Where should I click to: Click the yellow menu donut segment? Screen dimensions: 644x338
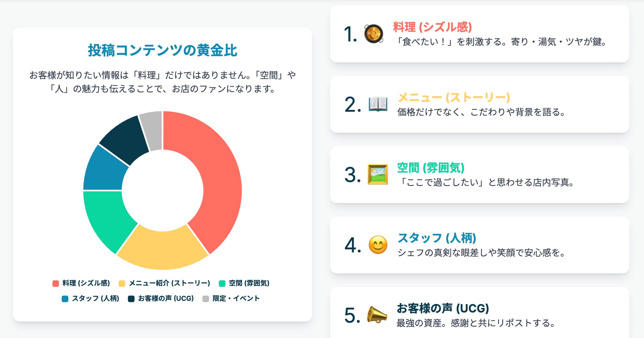click(163, 250)
